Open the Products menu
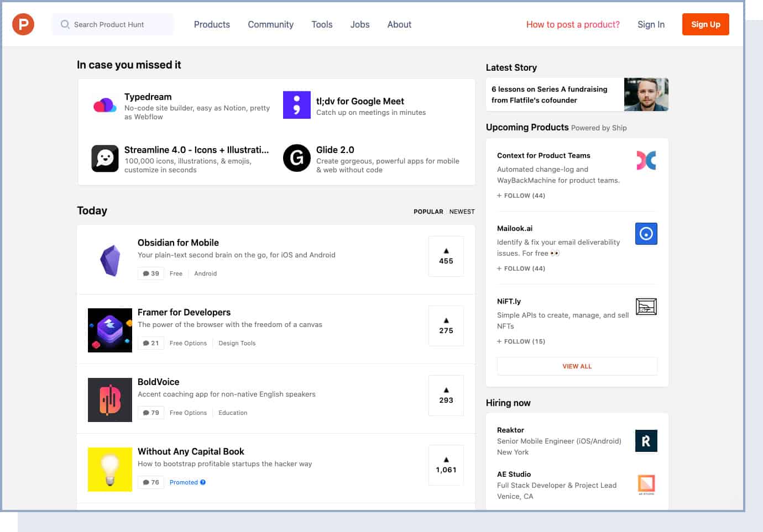Screen dimensions: 763x532 [212, 24]
